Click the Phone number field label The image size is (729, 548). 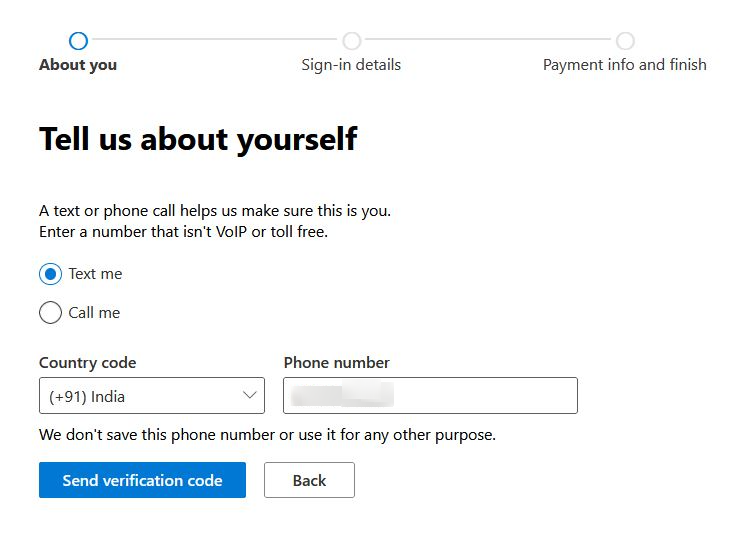tap(336, 363)
